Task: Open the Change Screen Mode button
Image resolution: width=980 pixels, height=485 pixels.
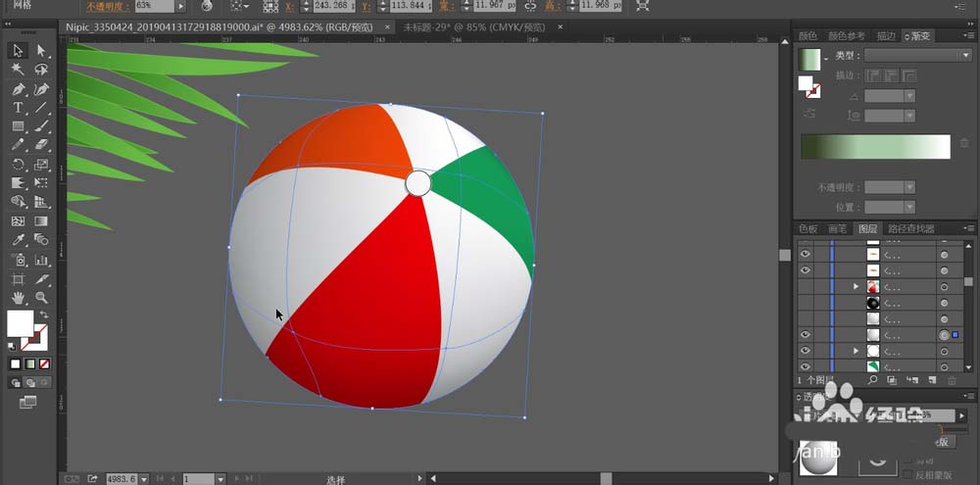Action: [28, 403]
